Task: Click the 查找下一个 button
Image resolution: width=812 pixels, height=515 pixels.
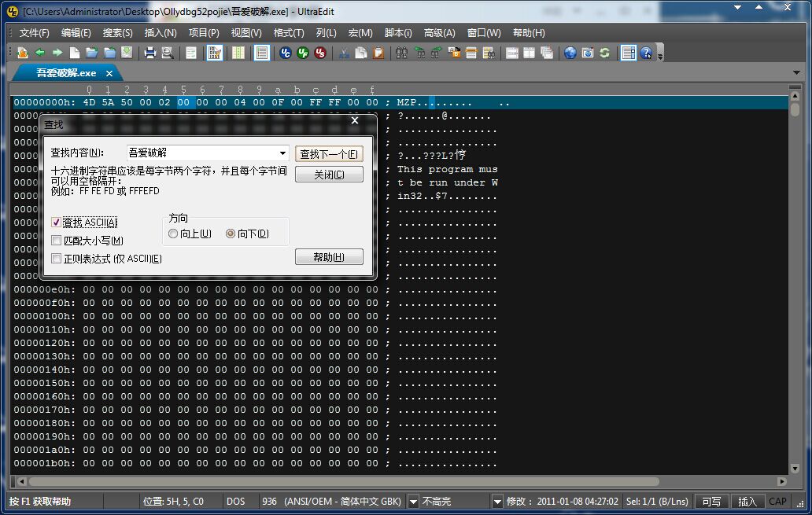Action: 329,154
